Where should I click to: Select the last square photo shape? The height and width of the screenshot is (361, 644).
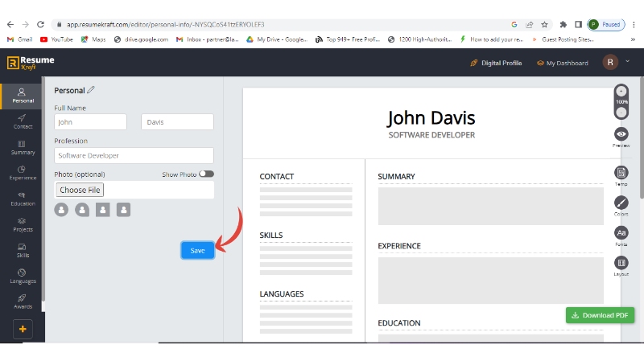[123, 210]
